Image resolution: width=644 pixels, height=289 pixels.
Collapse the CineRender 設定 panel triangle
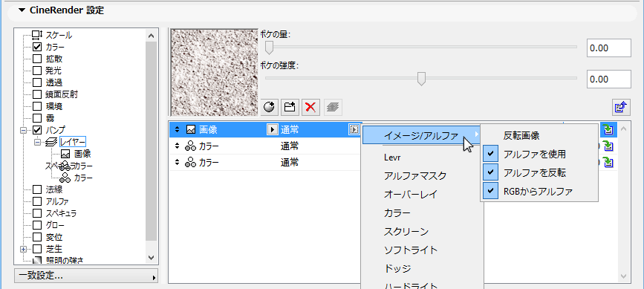pyautogui.click(x=22, y=10)
